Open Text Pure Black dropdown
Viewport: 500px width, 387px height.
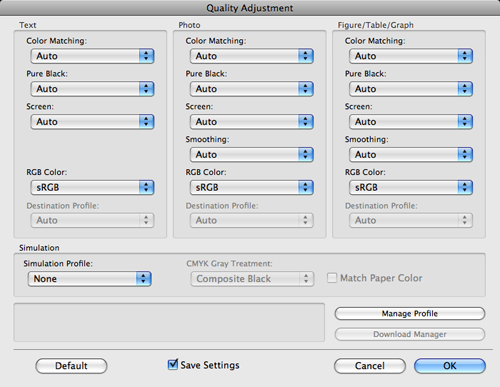point(92,89)
